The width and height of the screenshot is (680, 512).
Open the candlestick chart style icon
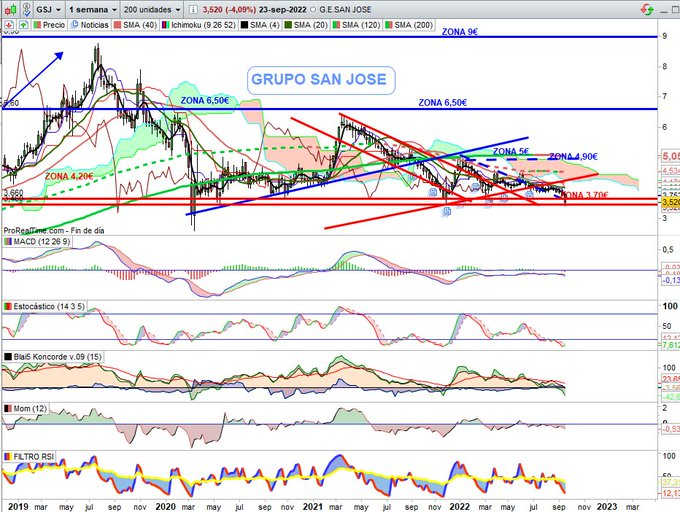(x=11, y=9)
